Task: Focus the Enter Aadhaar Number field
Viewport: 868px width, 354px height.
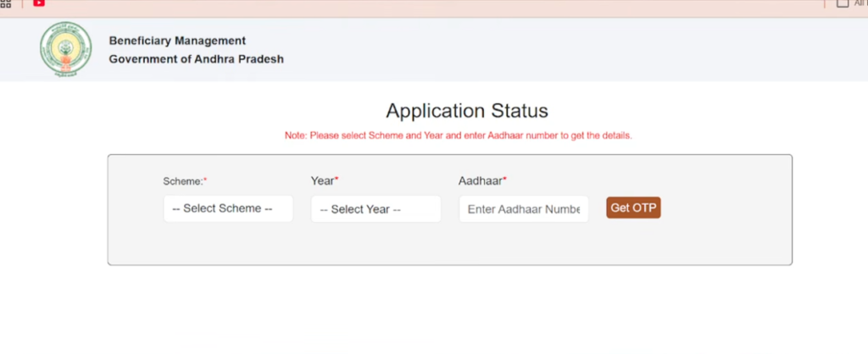Action: point(524,209)
